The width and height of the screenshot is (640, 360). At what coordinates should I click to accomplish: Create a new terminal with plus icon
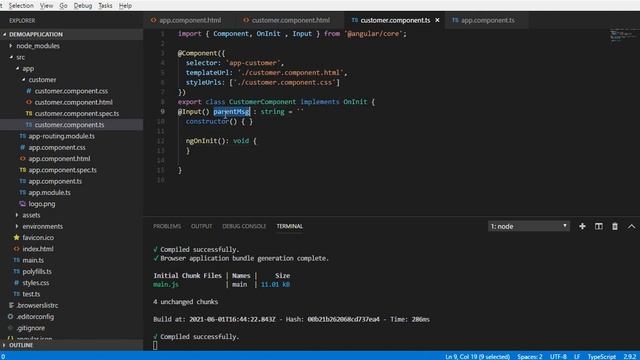[x=582, y=226]
